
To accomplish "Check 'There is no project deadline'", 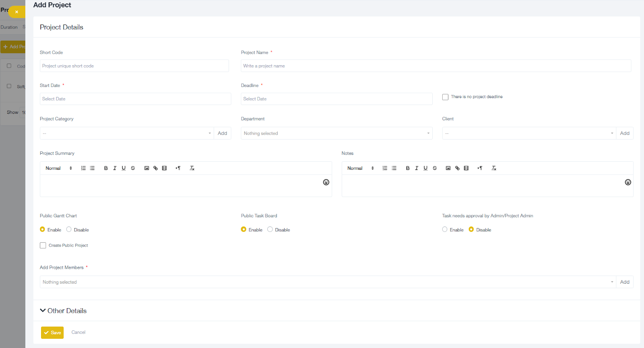I will click(x=445, y=97).
